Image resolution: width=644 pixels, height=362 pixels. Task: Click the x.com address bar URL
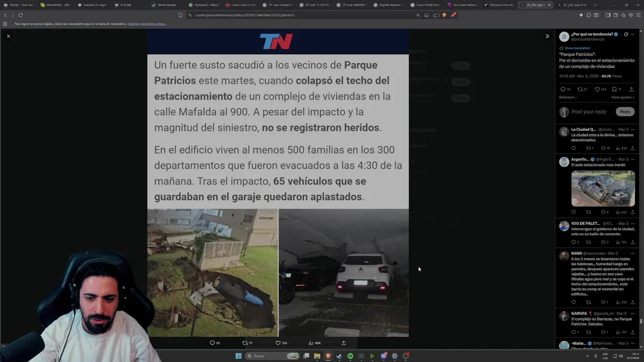(x=245, y=15)
